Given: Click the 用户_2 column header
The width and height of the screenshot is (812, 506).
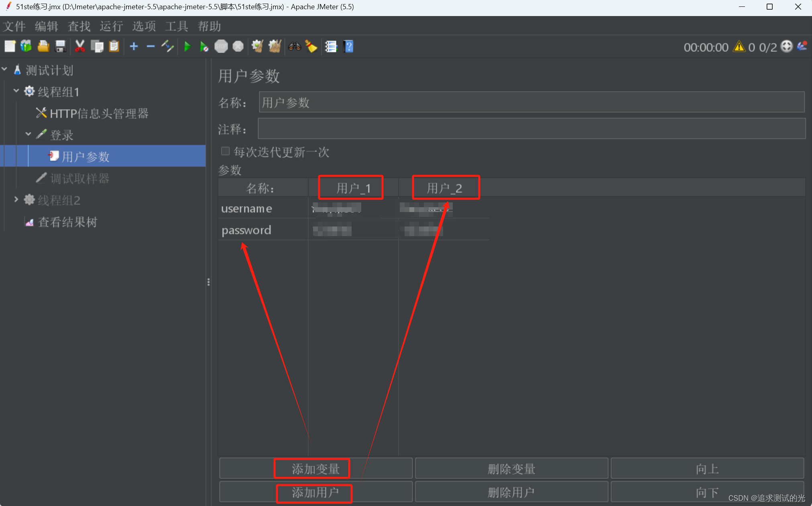Looking at the screenshot, I should [444, 188].
